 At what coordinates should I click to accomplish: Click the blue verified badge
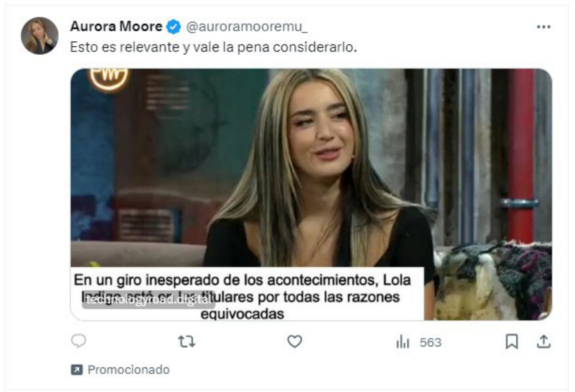(x=173, y=27)
